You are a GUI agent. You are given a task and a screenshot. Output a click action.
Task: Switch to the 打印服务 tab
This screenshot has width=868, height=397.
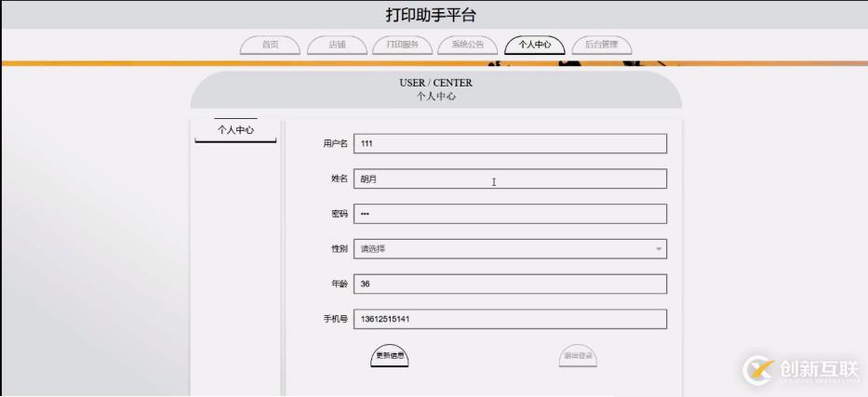point(403,46)
